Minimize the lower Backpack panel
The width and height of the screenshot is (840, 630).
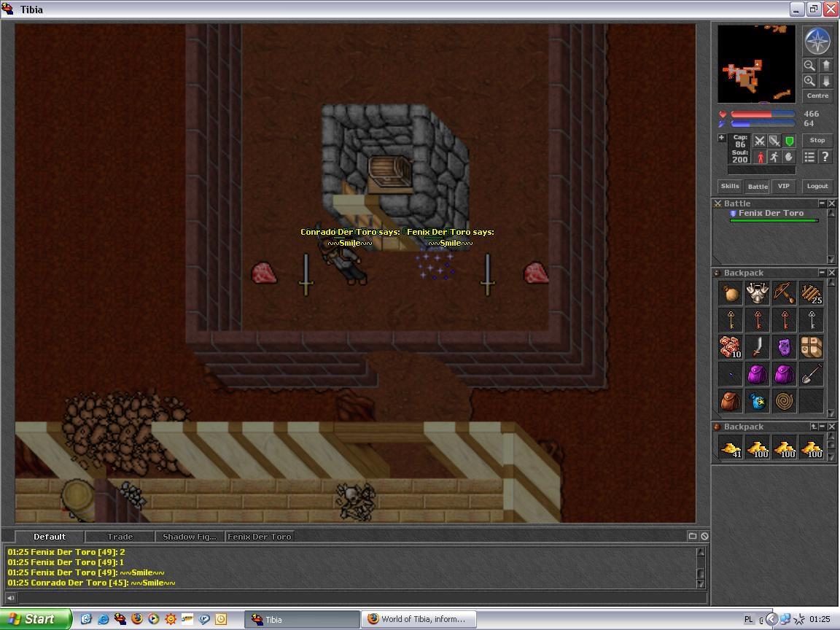tap(822, 427)
